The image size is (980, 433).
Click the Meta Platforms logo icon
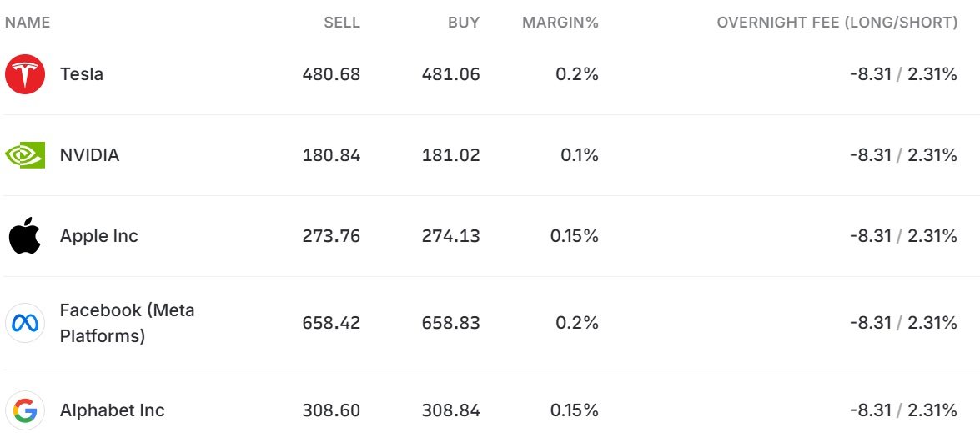tap(25, 323)
